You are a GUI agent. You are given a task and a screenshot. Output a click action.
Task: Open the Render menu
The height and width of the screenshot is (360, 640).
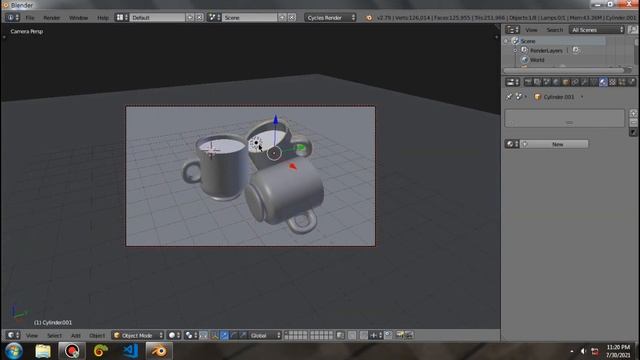(x=51, y=18)
